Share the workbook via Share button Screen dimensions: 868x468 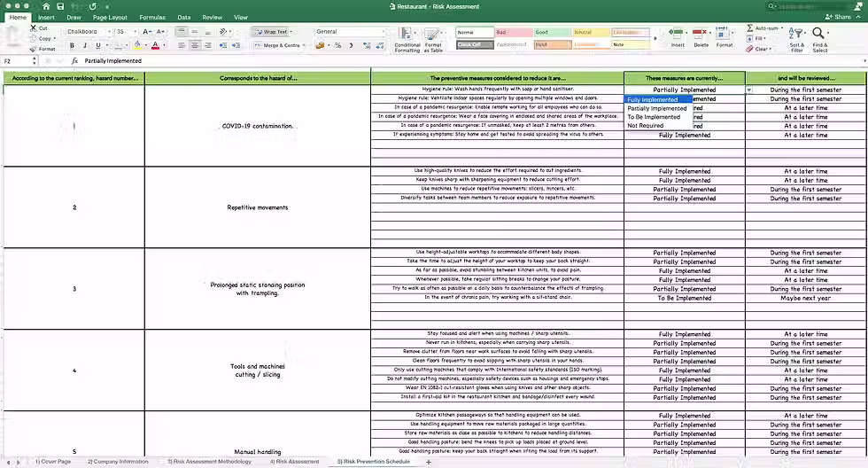point(838,17)
